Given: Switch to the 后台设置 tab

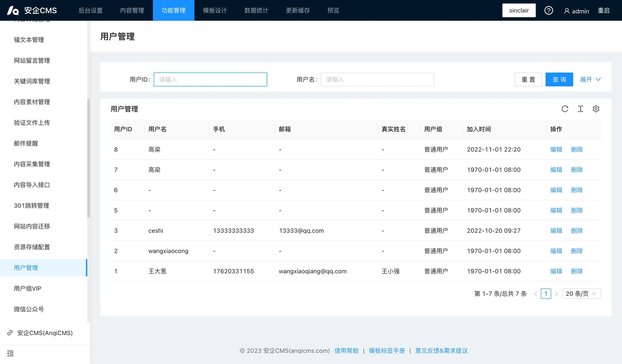Looking at the screenshot, I should pyautogui.click(x=91, y=10).
